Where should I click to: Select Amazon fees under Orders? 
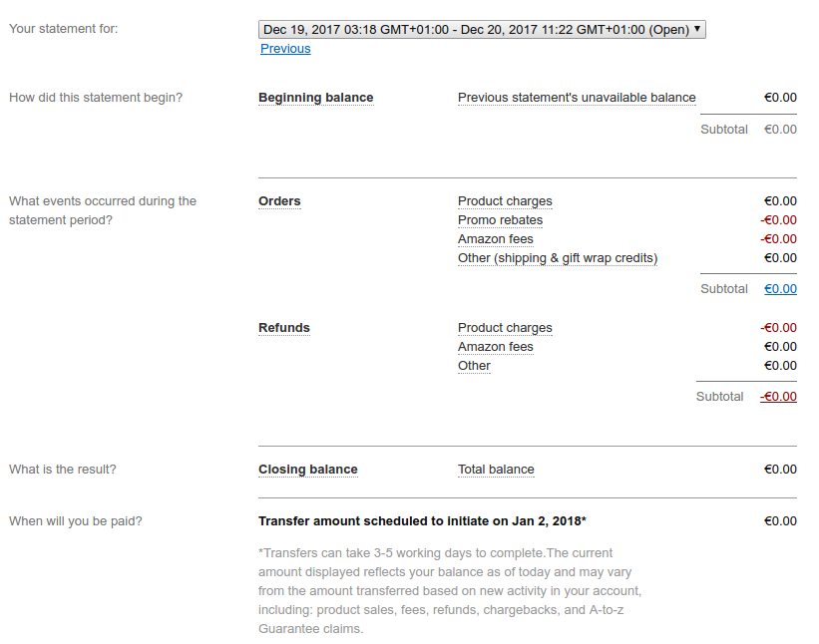[x=496, y=239]
